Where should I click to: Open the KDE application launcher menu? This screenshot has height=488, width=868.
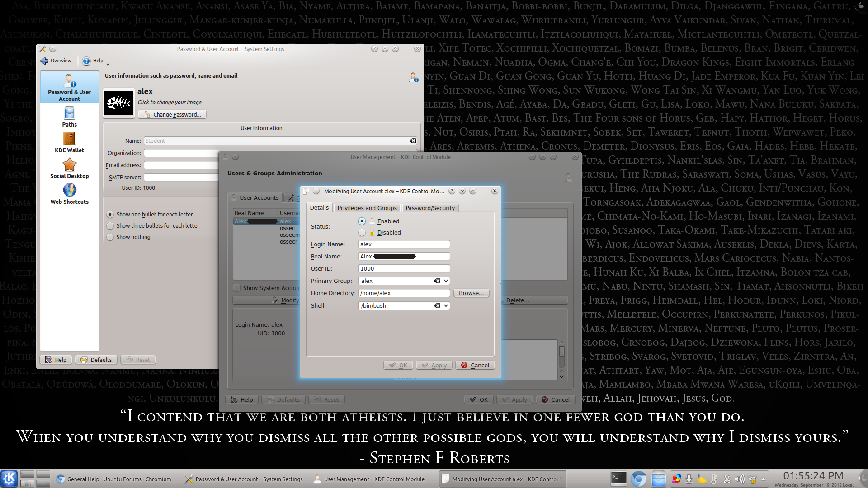(9, 479)
